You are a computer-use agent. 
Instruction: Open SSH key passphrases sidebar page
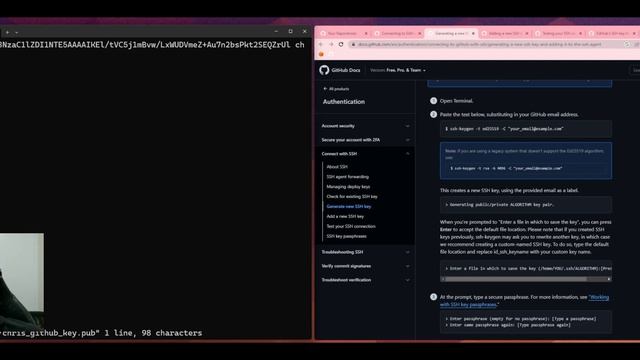pos(347,236)
